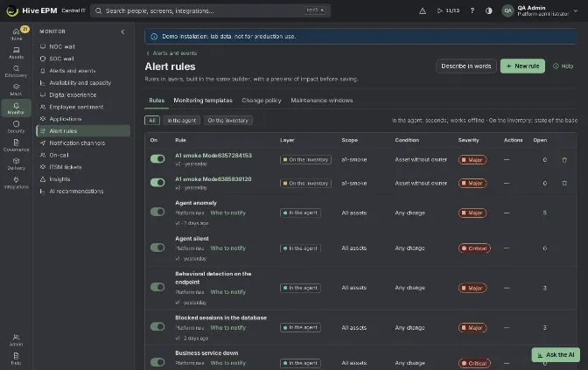
Task: Open Who to notify for Agent silent
Action: (x=228, y=248)
